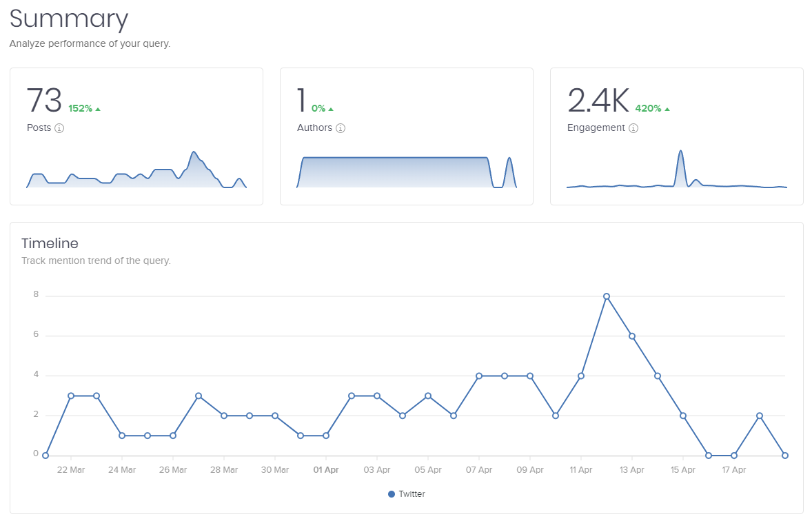Click the last data point at 18 Apr
This screenshot has width=812, height=521.
[784, 455]
